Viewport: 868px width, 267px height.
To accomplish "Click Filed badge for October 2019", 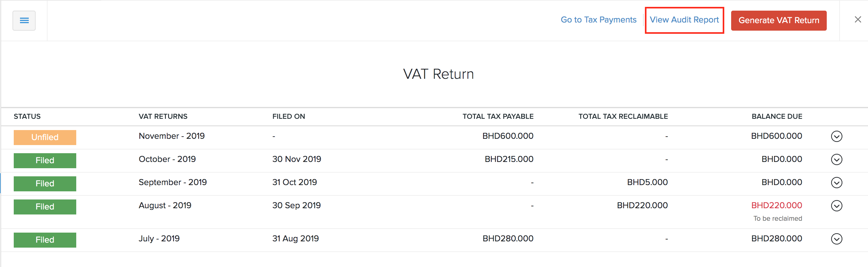I will pos(45,160).
